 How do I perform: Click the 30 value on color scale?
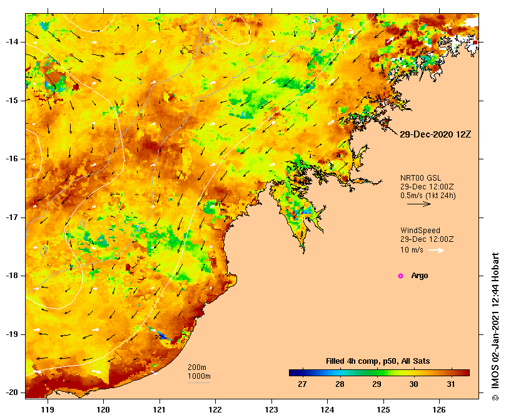(x=413, y=384)
